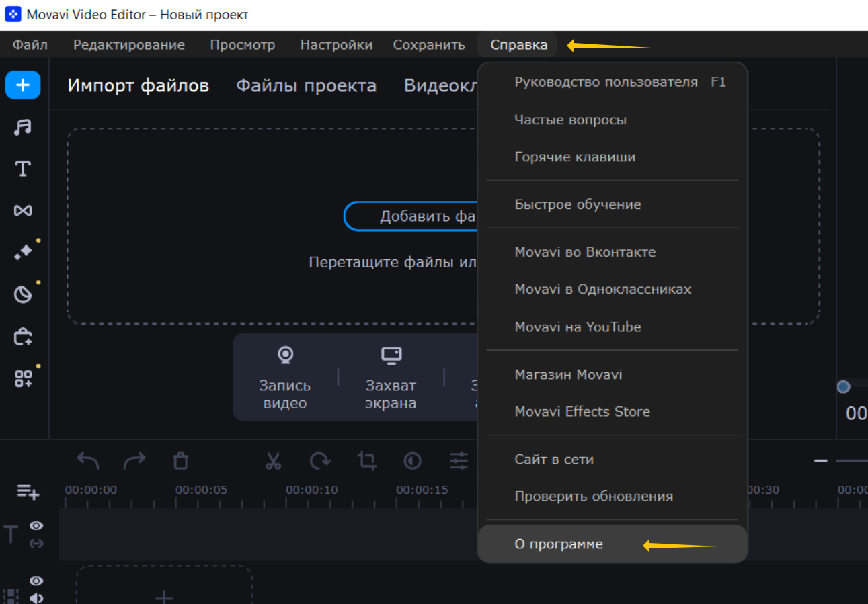Screen dimensions: 868x604
Task: Click the Undo arrow icon
Action: [88, 460]
